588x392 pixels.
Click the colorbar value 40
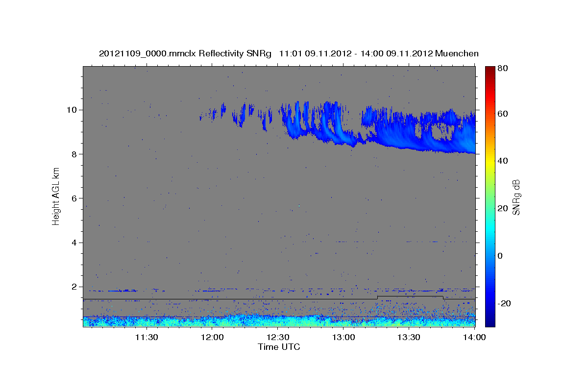point(503,161)
